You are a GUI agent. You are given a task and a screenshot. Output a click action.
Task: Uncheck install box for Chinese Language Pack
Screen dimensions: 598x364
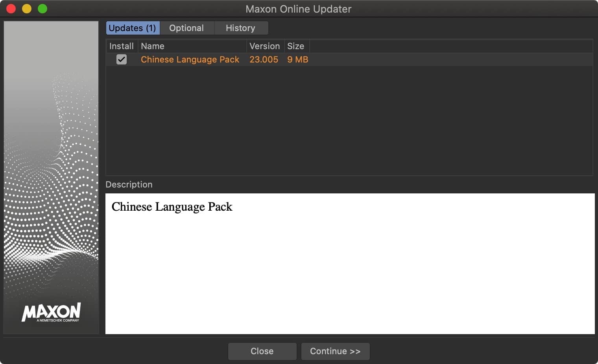pos(122,59)
